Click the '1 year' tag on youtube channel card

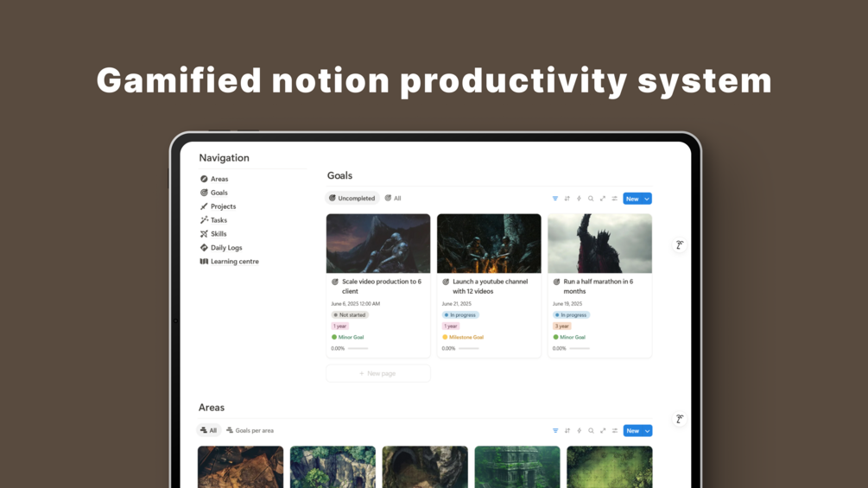coord(451,326)
